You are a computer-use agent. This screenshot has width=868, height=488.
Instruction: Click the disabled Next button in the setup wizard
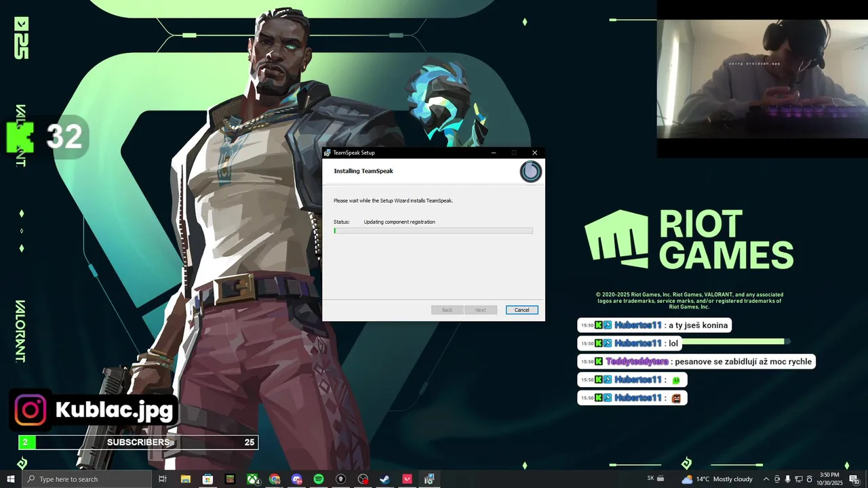point(480,310)
